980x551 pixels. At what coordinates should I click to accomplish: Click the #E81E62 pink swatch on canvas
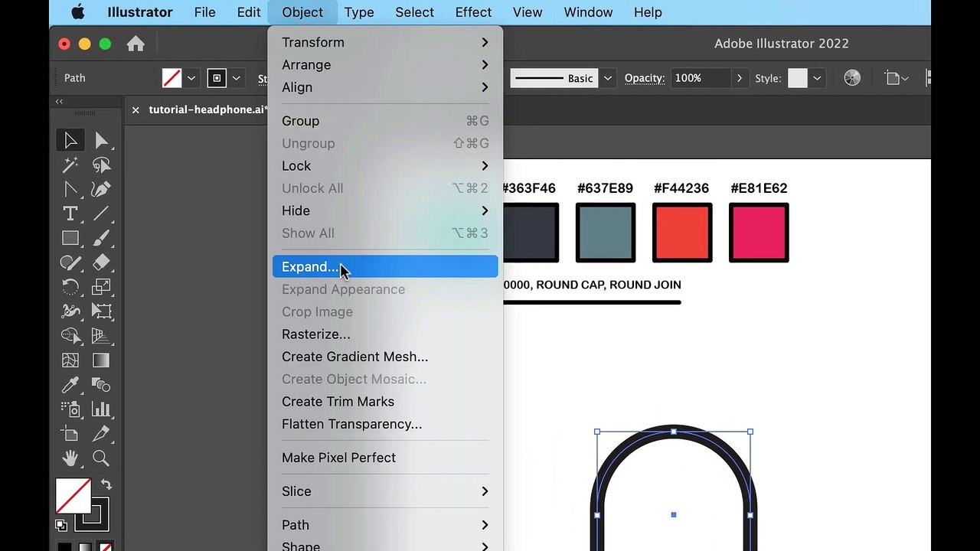(759, 233)
